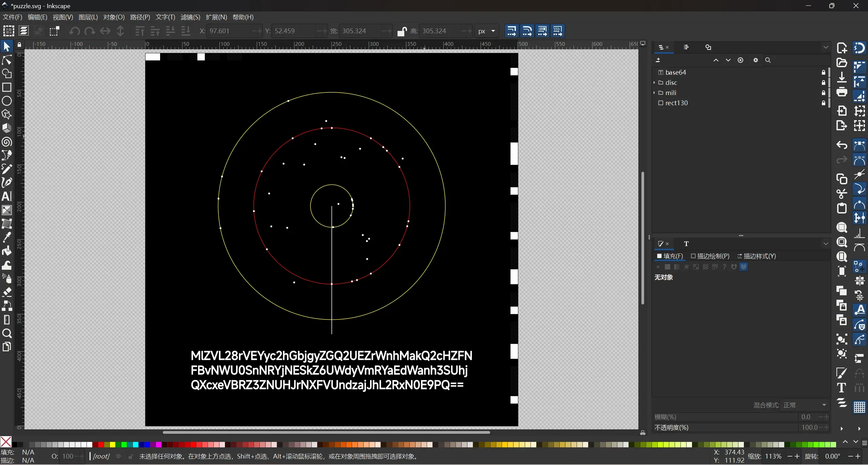Image resolution: width=868 pixels, height=465 pixels.
Task: Open the px units dropdown
Action: point(487,31)
